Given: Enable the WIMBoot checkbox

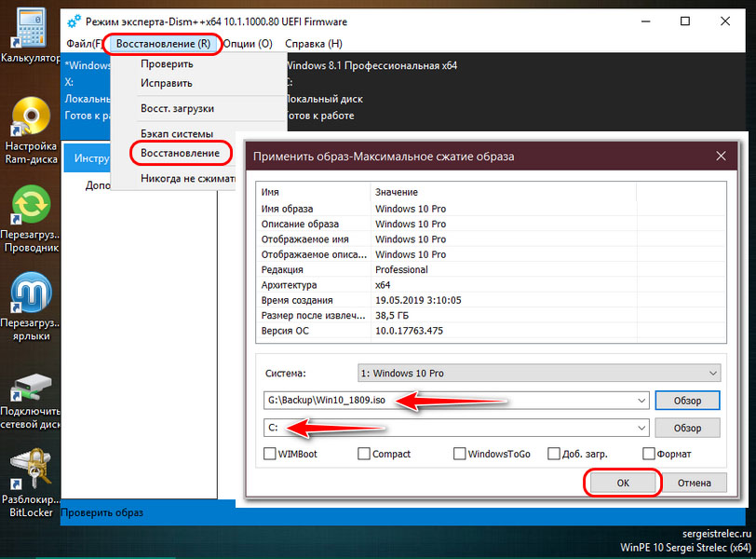Looking at the screenshot, I should (269, 454).
